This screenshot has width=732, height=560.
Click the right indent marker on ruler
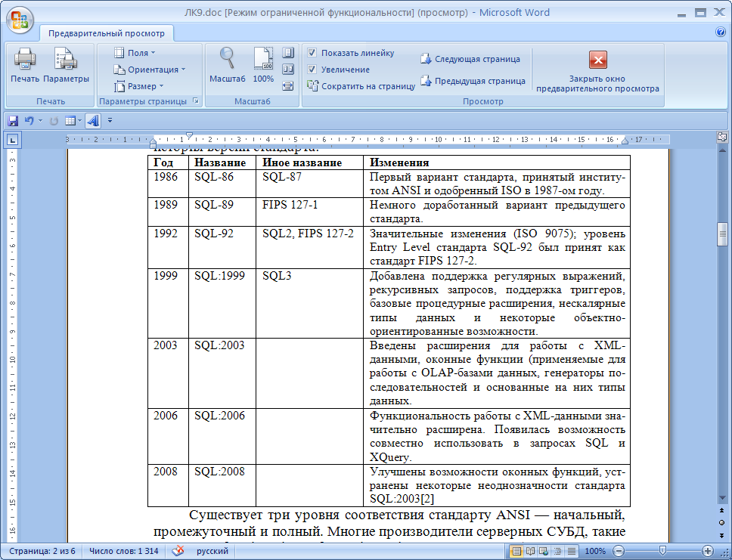coord(625,141)
